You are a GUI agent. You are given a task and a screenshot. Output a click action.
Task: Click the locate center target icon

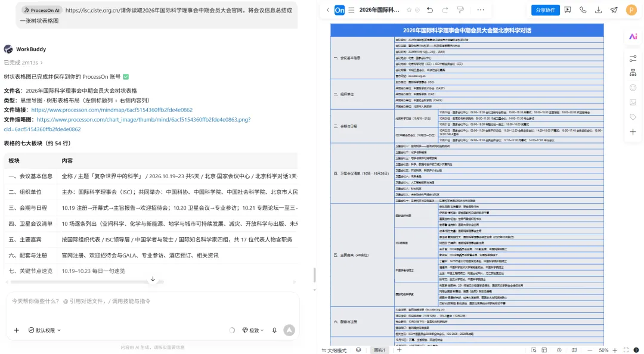[x=559, y=350]
